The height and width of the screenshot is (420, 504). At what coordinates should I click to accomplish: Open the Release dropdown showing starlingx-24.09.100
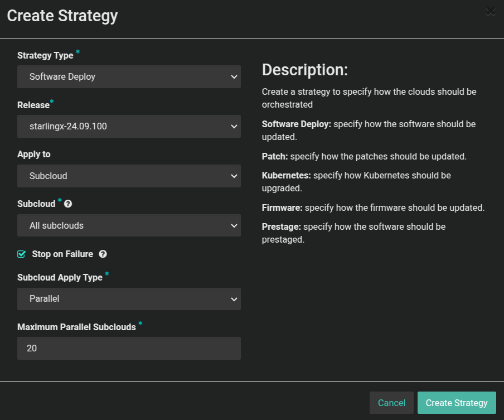(129, 126)
